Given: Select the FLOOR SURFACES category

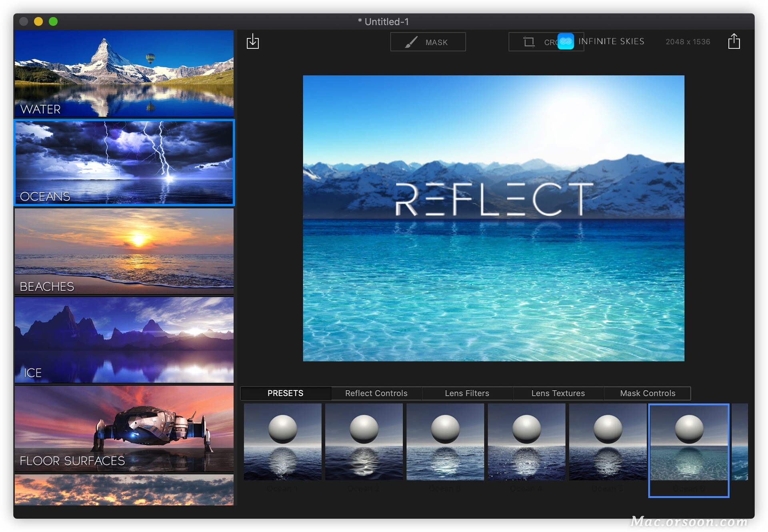Looking at the screenshot, I should 124,428.
